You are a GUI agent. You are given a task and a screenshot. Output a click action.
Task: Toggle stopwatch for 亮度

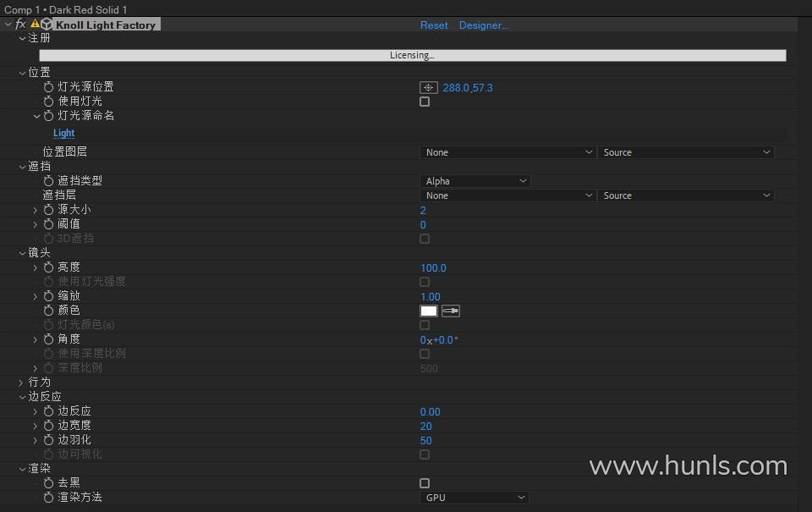pos(49,267)
